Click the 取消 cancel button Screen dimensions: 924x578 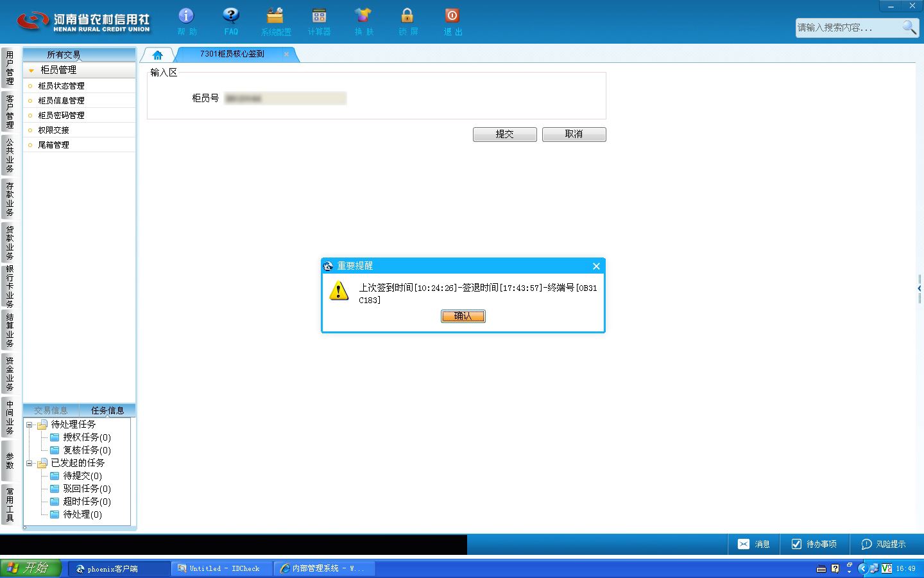[574, 134]
